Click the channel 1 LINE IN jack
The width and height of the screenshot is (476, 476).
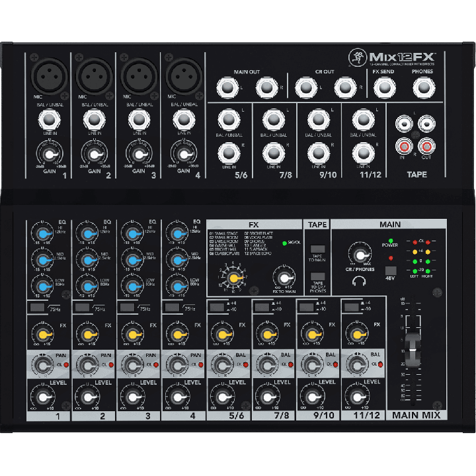49,120
